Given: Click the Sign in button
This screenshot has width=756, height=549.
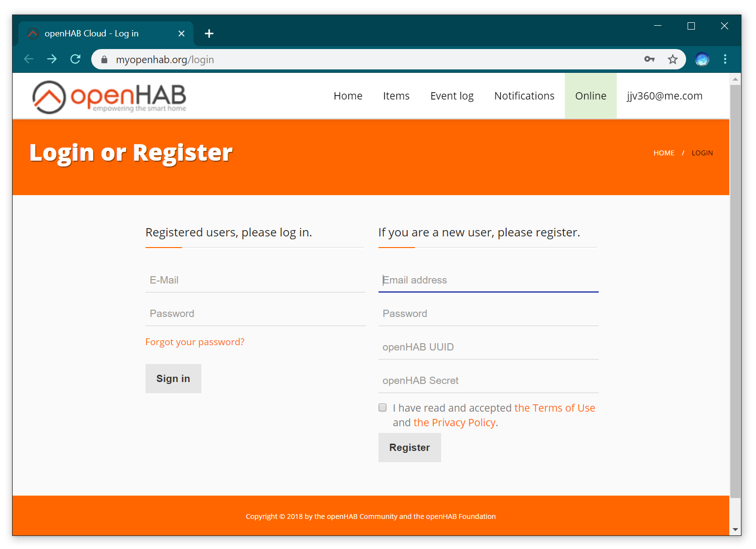Looking at the screenshot, I should 173,379.
